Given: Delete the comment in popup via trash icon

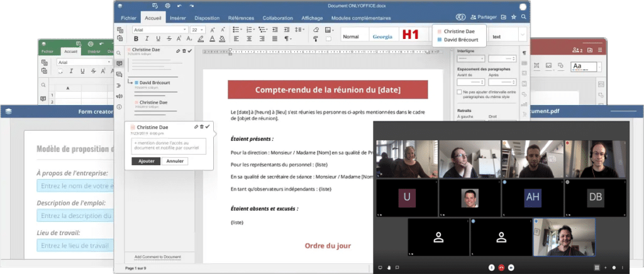Looking at the screenshot, I should tap(202, 127).
